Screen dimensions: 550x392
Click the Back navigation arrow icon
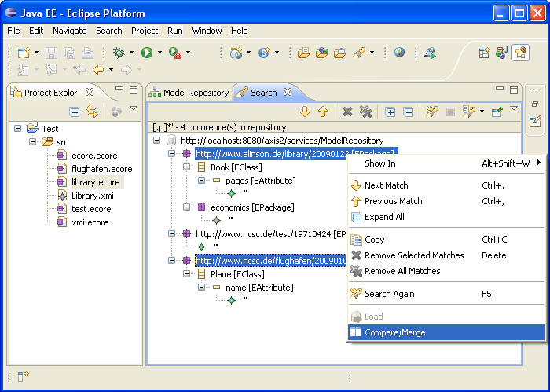[98, 70]
